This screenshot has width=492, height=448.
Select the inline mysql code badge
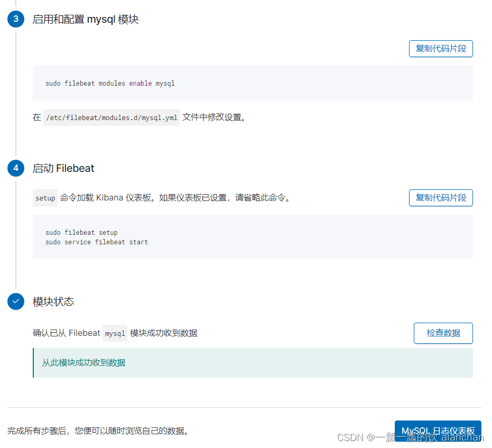coord(115,333)
